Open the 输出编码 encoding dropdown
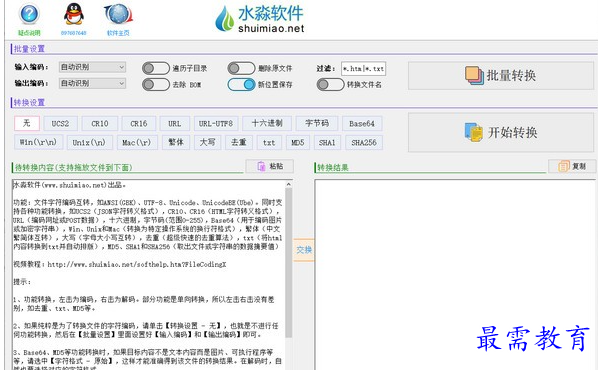Screen dimensions: 598x370 click(92, 83)
